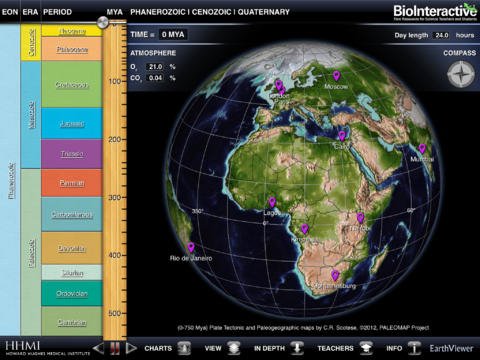Jump to the Jurassic period

tap(72, 123)
